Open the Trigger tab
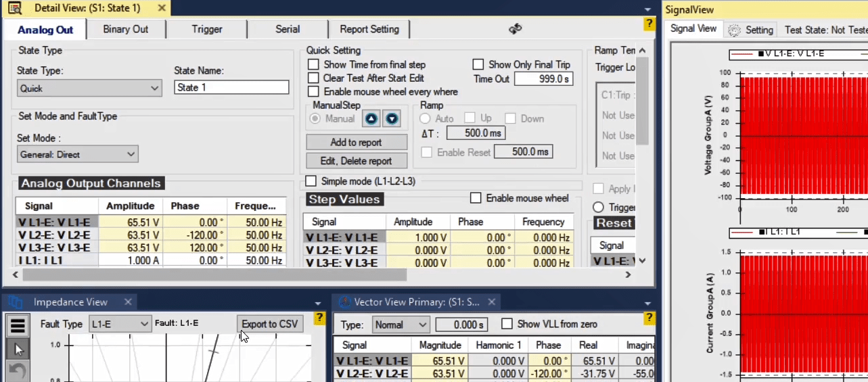The width and height of the screenshot is (868, 382). [206, 29]
